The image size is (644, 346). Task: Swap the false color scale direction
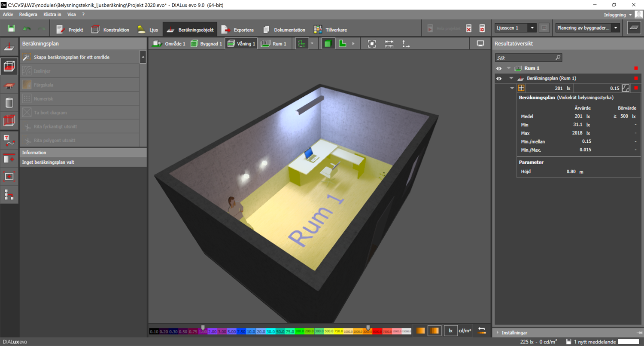482,331
